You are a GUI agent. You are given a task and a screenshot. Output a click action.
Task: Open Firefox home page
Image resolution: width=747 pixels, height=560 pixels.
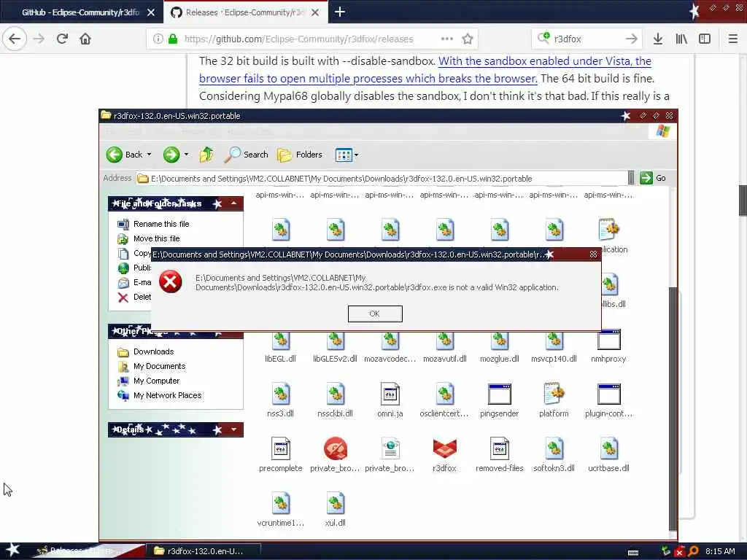[x=85, y=39]
